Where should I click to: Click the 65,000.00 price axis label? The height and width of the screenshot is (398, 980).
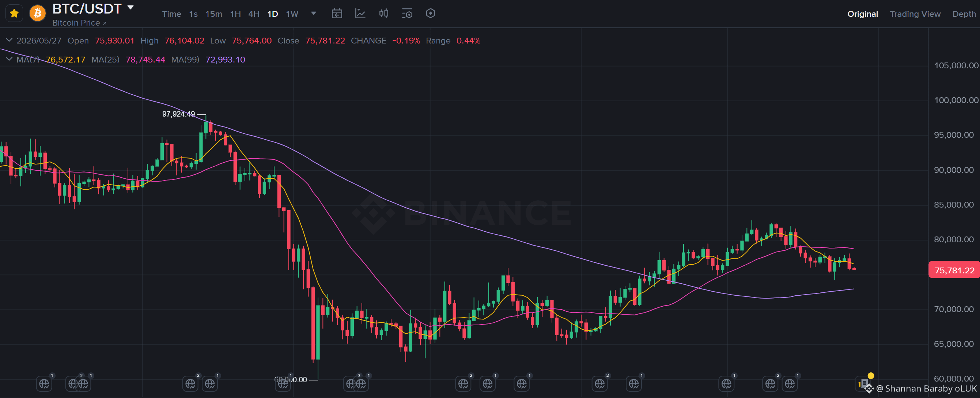coord(954,344)
